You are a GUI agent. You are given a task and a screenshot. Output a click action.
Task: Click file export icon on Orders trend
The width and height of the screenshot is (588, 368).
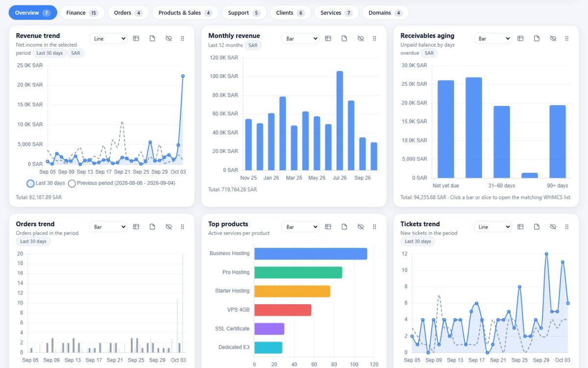click(152, 227)
